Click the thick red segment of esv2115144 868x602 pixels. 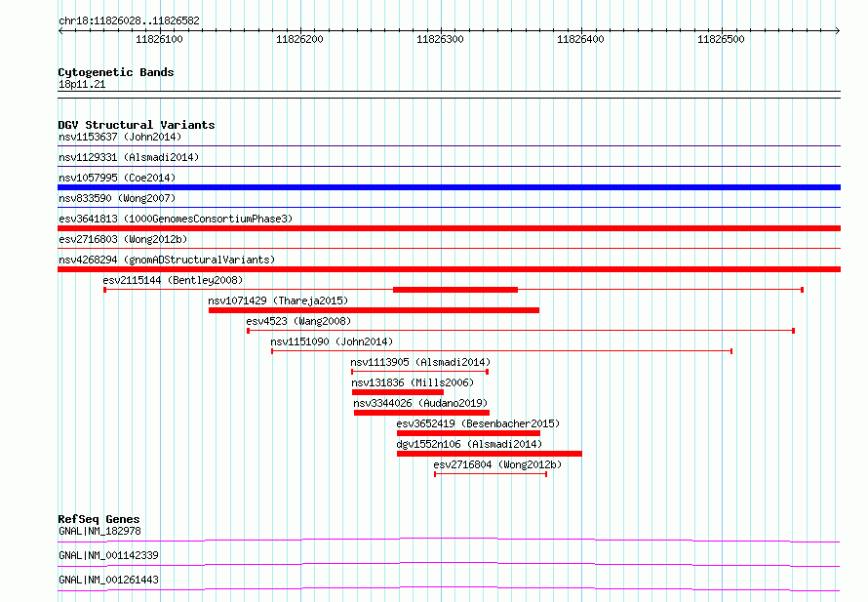point(455,290)
